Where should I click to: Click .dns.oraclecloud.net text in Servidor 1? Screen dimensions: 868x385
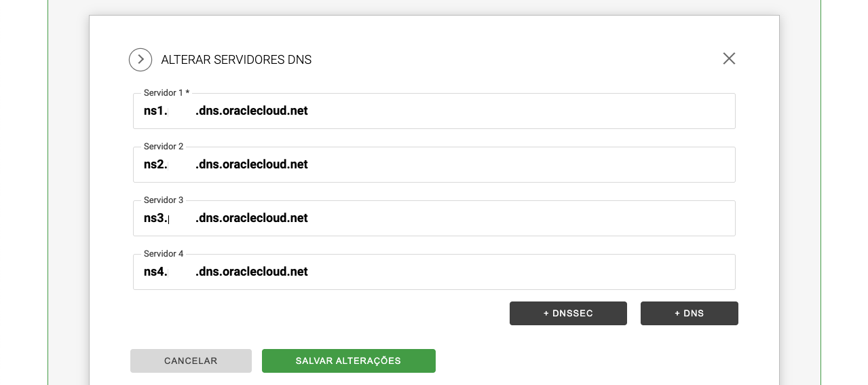(252, 111)
